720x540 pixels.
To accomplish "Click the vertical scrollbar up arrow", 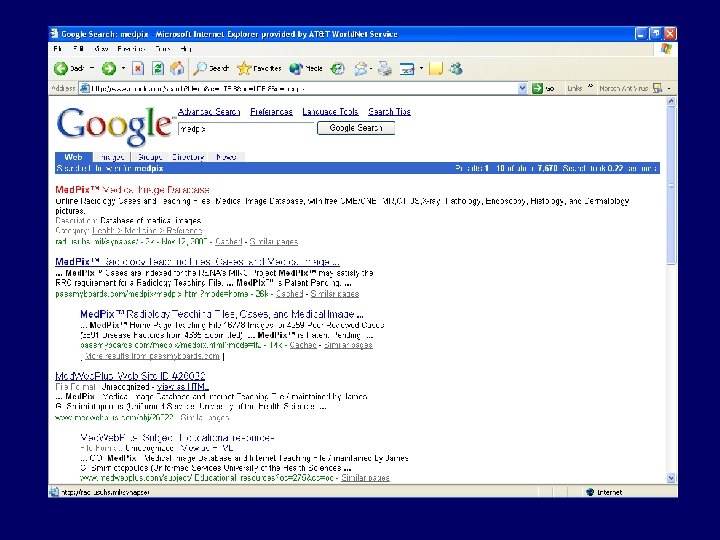I will coord(671,102).
